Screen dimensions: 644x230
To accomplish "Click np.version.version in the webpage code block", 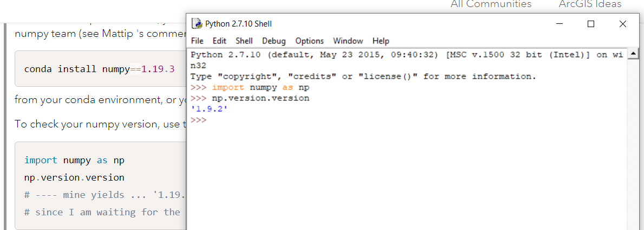I will point(74,177).
